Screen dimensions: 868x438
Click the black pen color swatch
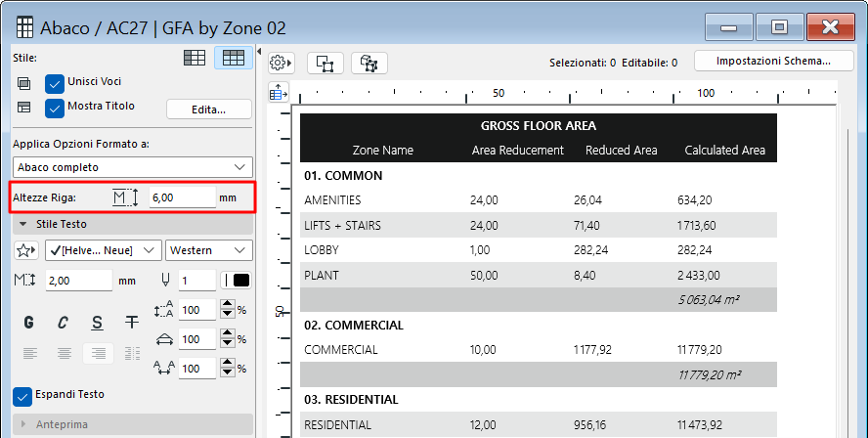[x=239, y=281]
